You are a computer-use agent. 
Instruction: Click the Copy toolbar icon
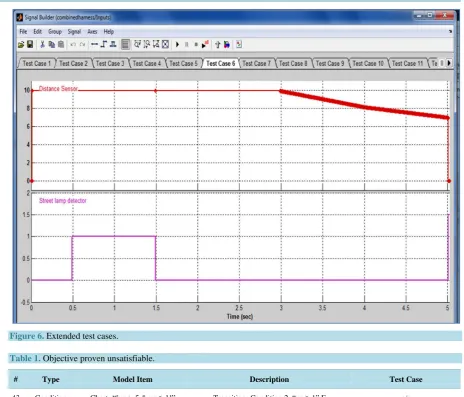click(52, 44)
